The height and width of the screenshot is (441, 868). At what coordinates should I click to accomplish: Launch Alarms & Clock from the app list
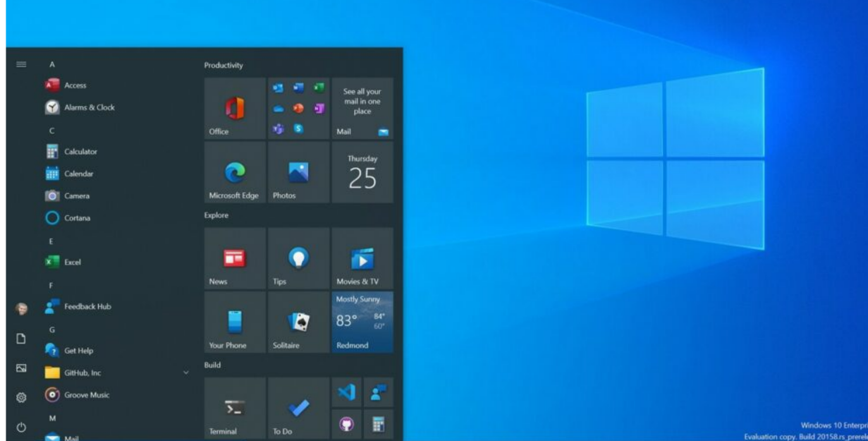pos(116,107)
